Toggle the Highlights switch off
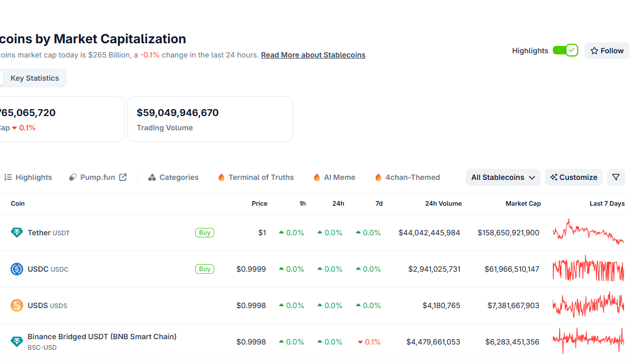The width and height of the screenshot is (633, 364). point(565,51)
